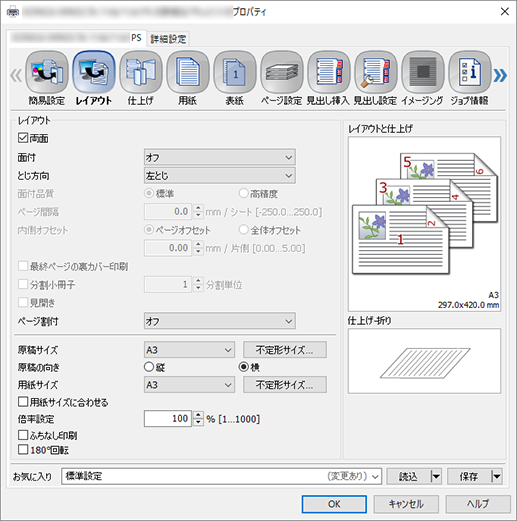Select the 表紙 cover icon
Image resolution: width=517 pixels, height=521 pixels.
tap(235, 72)
